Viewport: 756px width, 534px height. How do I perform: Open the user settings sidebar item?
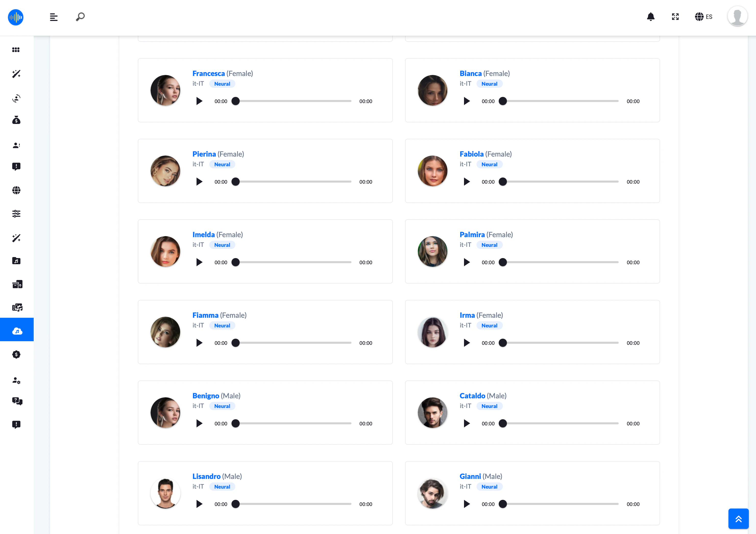pyautogui.click(x=16, y=380)
